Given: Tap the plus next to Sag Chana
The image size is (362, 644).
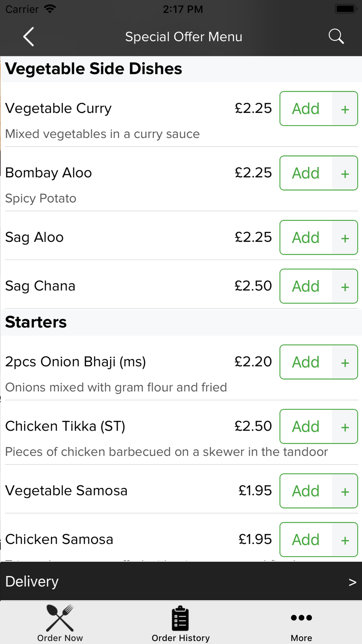Looking at the screenshot, I should [345, 286].
